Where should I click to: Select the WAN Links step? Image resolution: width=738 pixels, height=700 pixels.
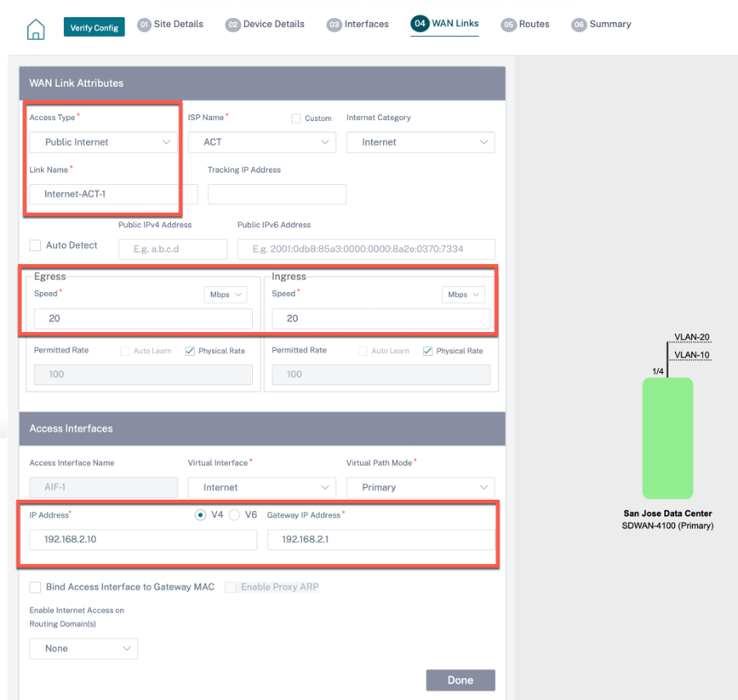tap(444, 24)
